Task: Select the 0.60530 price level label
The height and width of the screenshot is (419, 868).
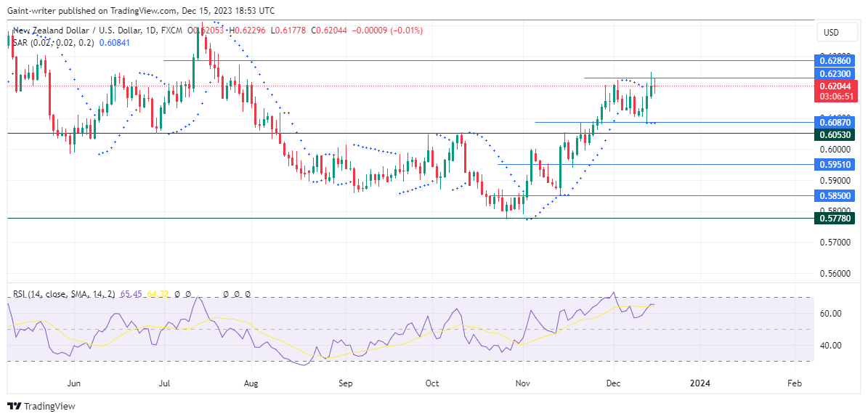Action: (836, 134)
